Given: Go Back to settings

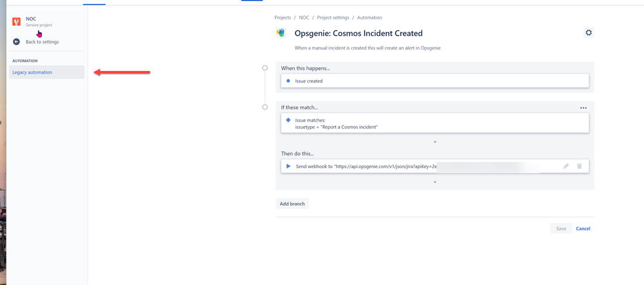Looking at the screenshot, I should [42, 41].
